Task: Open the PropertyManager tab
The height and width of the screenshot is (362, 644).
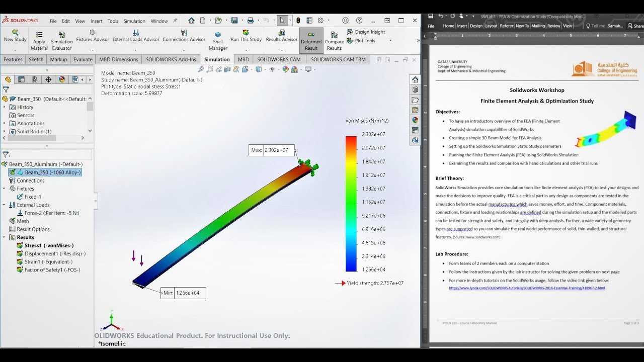Action: click(x=21, y=79)
